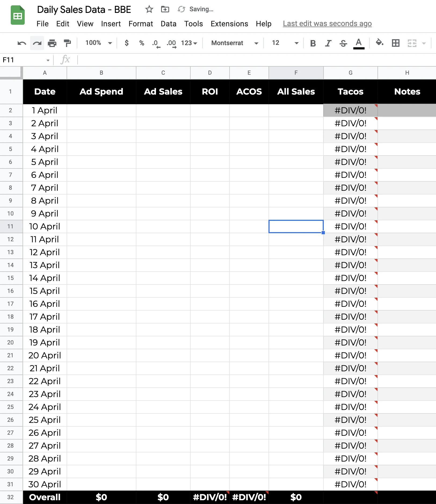
Task: Select the Overall Ad Spend $0 cell
Action: coord(101,497)
